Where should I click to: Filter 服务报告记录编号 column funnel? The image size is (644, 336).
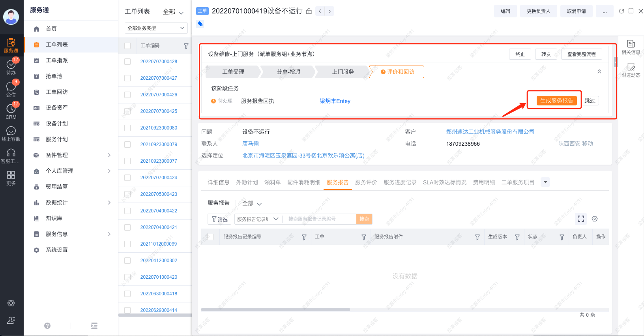point(304,237)
